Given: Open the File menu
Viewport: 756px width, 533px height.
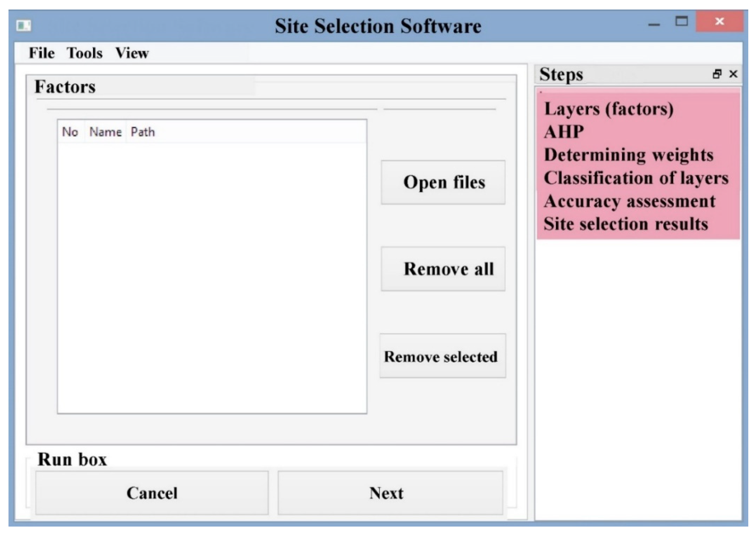Looking at the screenshot, I should pos(41,53).
